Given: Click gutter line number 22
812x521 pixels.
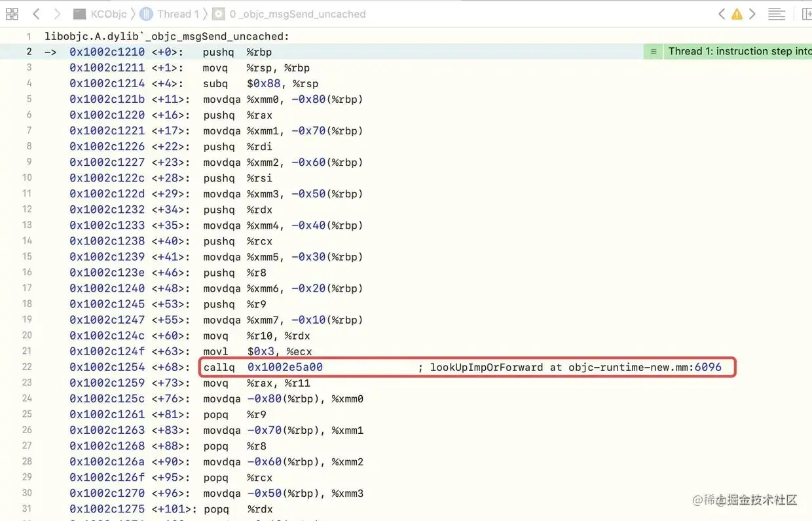Looking at the screenshot, I should pos(28,367).
